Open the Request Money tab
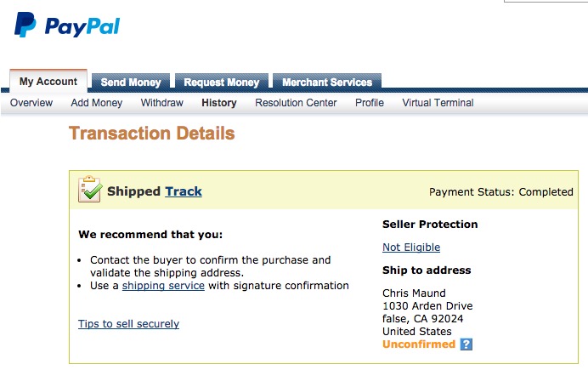588x370 pixels. pyautogui.click(x=221, y=83)
